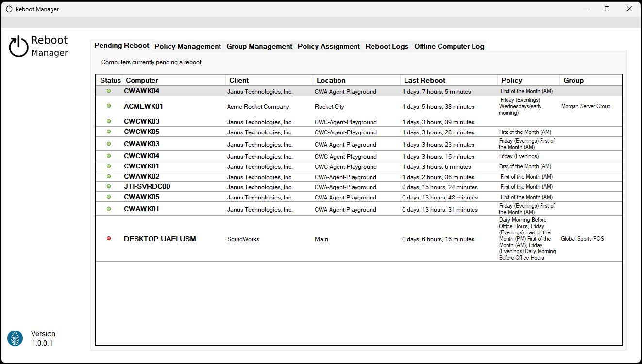642x364 pixels.
Task: Open the Reboot Logs tab
Action: tap(387, 46)
